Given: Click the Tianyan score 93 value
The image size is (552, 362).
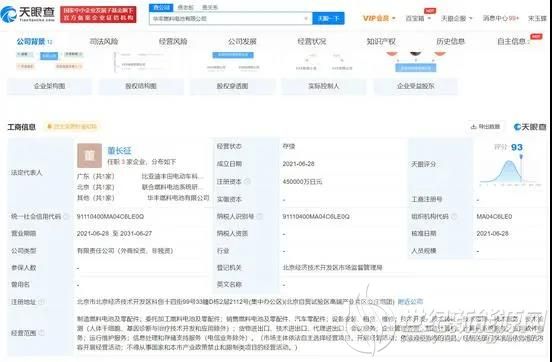Looking at the screenshot, I should [517, 147].
